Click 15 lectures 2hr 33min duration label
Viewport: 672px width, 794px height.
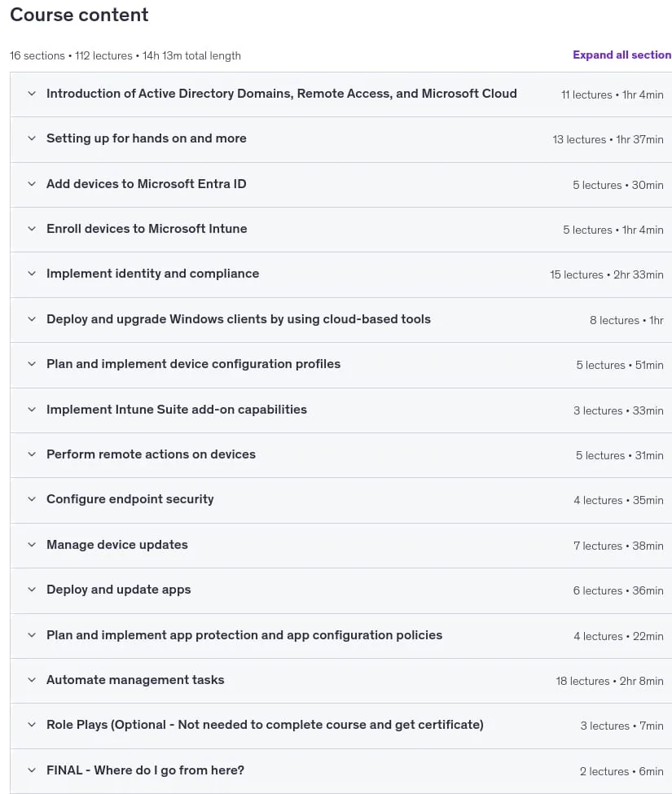pyautogui.click(x=607, y=275)
